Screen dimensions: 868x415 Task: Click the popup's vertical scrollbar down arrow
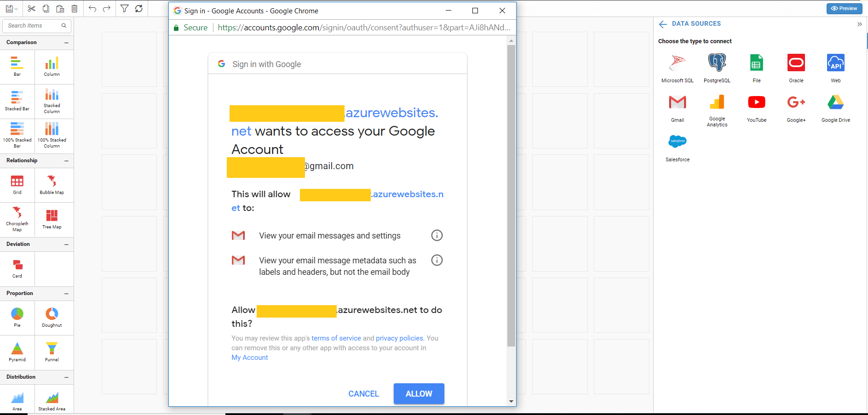point(511,401)
